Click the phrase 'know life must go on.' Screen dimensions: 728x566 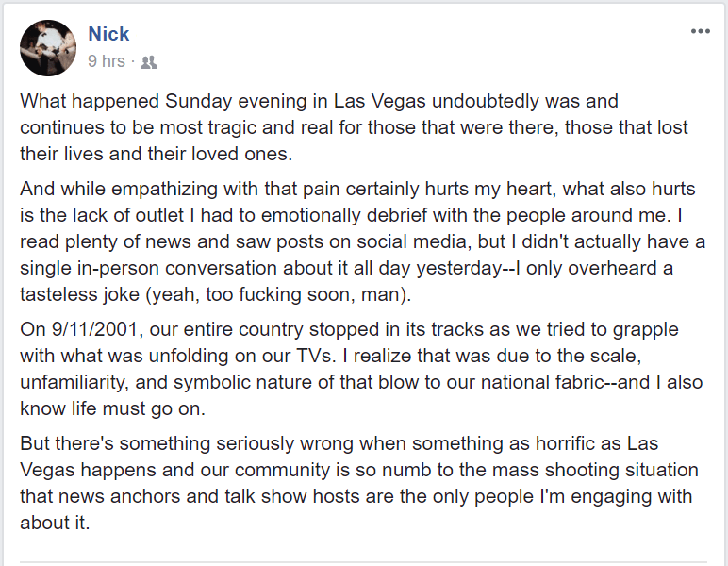112,408
